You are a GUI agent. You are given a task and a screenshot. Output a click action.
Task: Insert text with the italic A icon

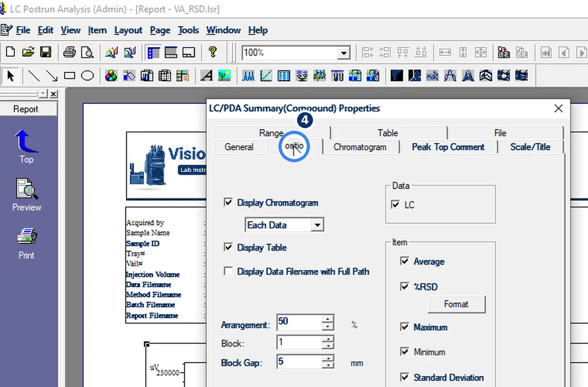(206, 76)
